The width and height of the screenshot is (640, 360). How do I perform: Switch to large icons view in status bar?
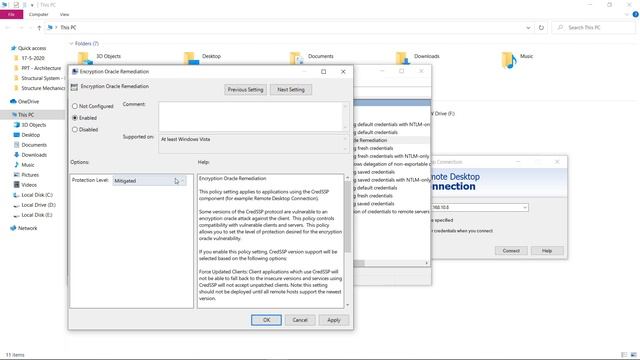tap(634, 355)
